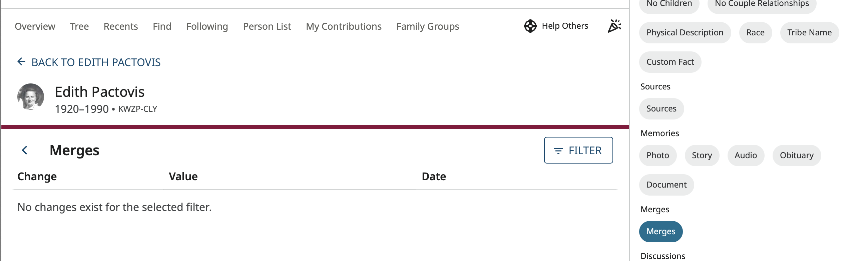Open the FILTER button
The image size is (868, 261).
tap(578, 151)
